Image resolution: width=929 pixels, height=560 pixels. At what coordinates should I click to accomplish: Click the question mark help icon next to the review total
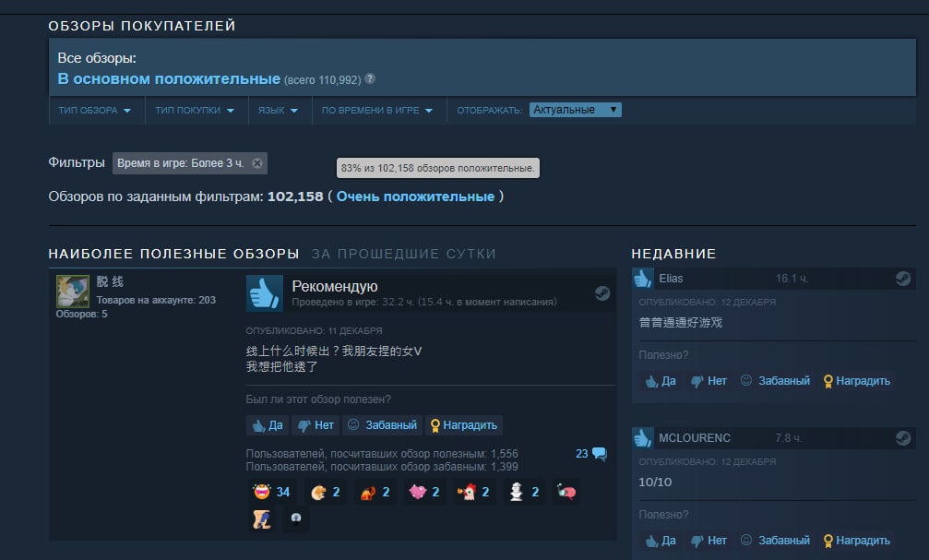370,78
